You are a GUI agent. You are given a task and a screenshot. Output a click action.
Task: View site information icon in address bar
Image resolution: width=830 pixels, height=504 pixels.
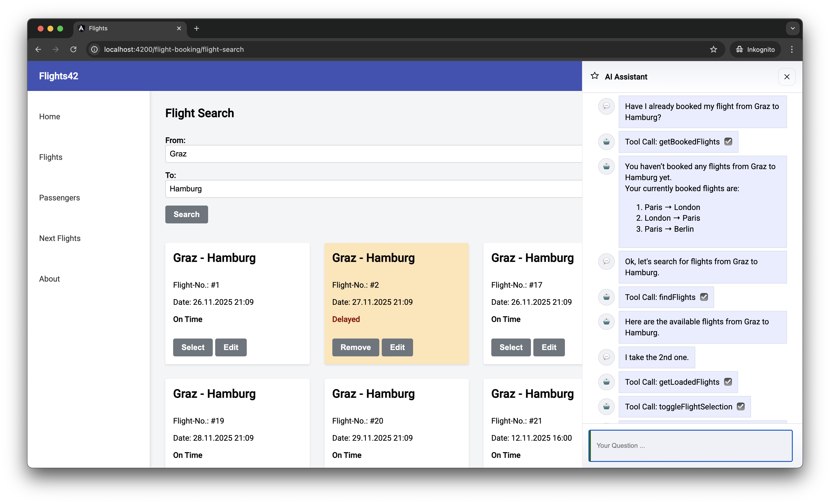pyautogui.click(x=95, y=49)
